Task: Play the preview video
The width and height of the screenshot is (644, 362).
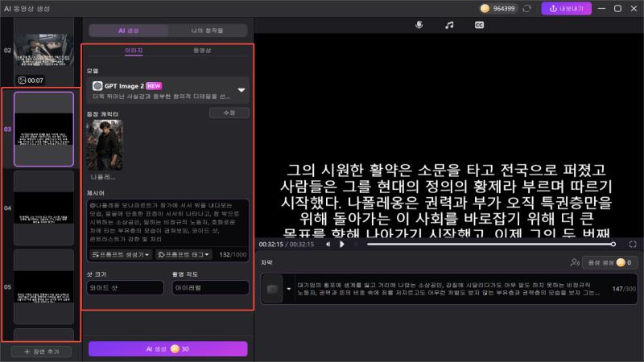Action: (x=341, y=245)
